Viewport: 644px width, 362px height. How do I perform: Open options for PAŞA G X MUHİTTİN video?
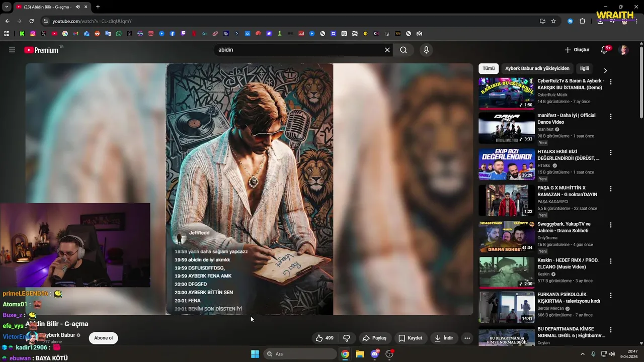(611, 189)
